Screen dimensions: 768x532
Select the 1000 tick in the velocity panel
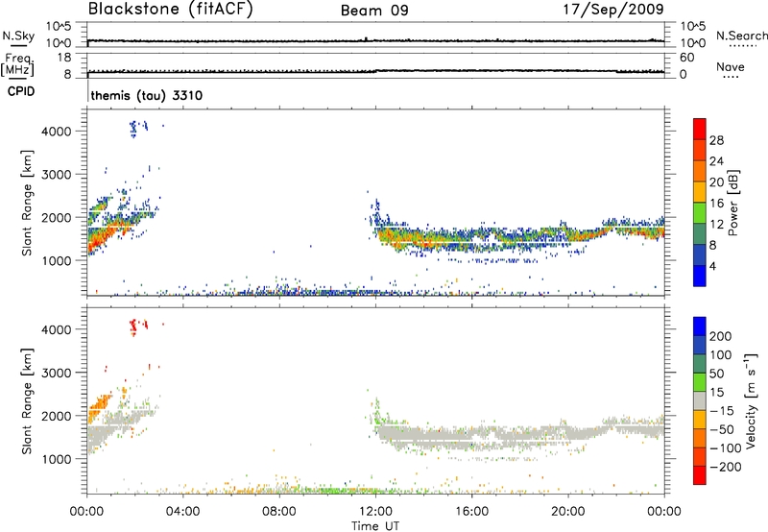pyautogui.click(x=57, y=459)
